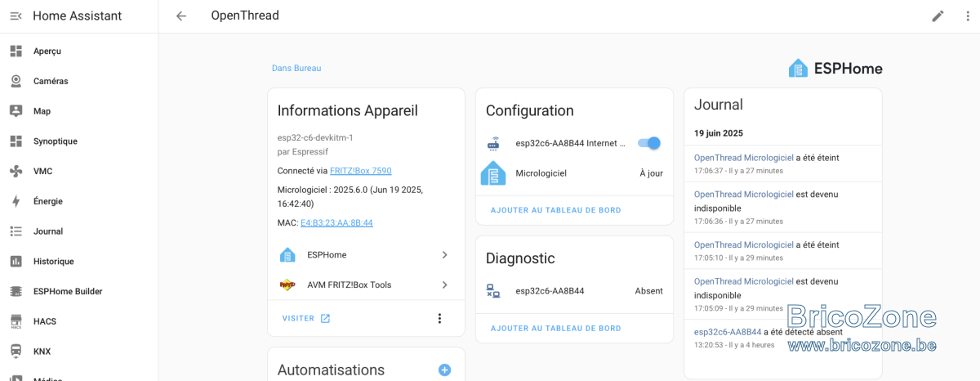The height and width of the screenshot is (381, 980).
Task: Open Map in sidebar
Action: (x=79, y=111)
